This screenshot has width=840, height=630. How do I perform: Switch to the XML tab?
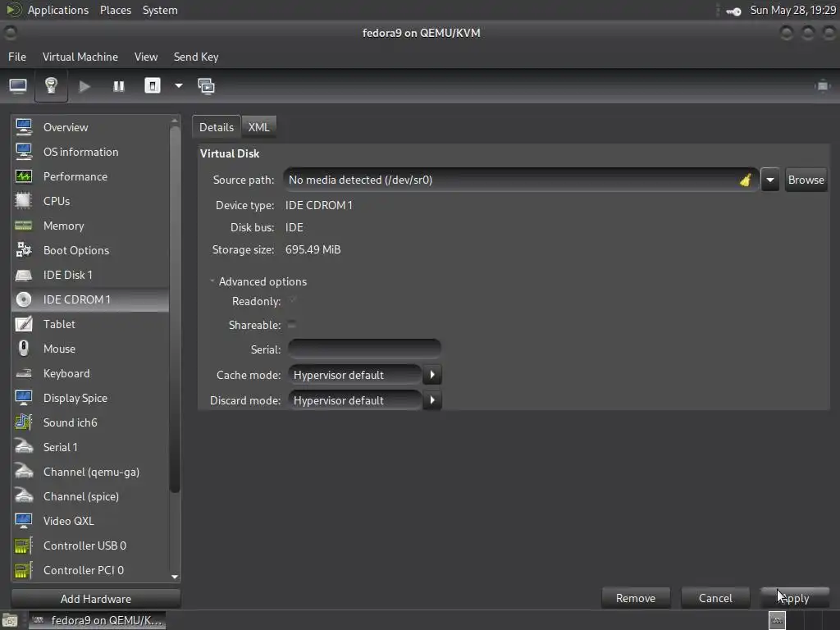258,127
